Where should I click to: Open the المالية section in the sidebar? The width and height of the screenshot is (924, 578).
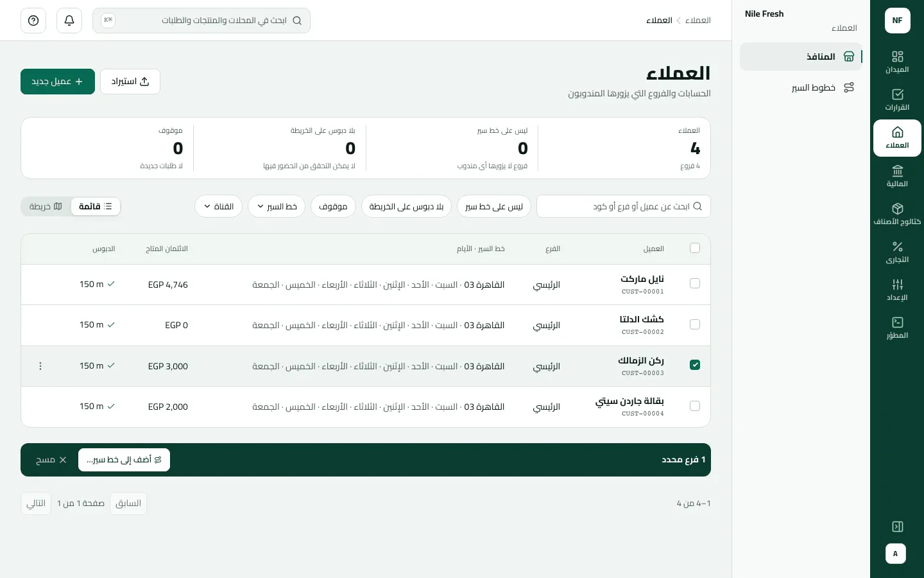pyautogui.click(x=897, y=176)
